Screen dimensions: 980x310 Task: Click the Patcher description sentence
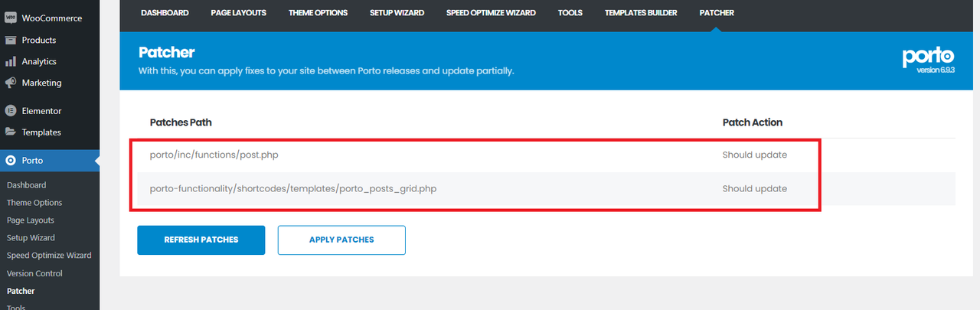(326, 70)
